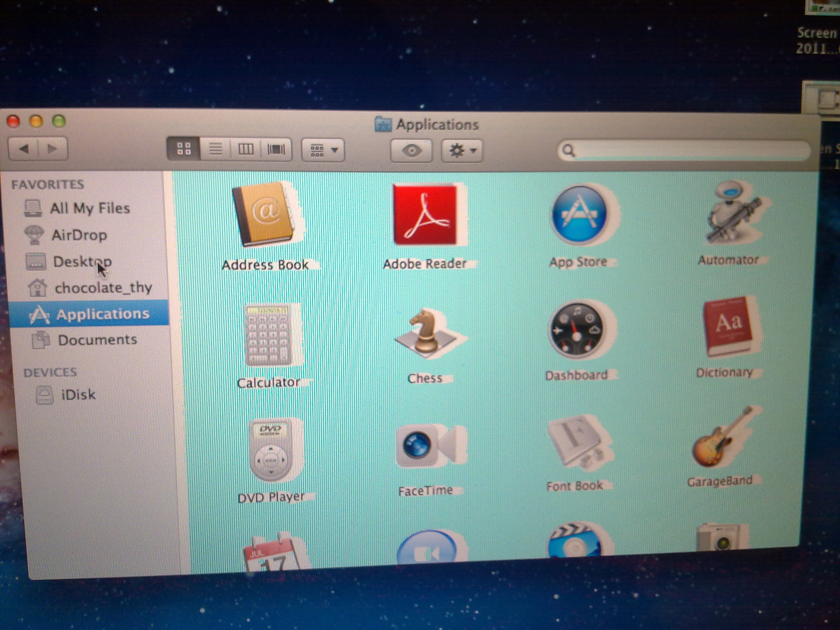Click the Font Book label text
The height and width of the screenshot is (630, 840).
[x=575, y=486]
